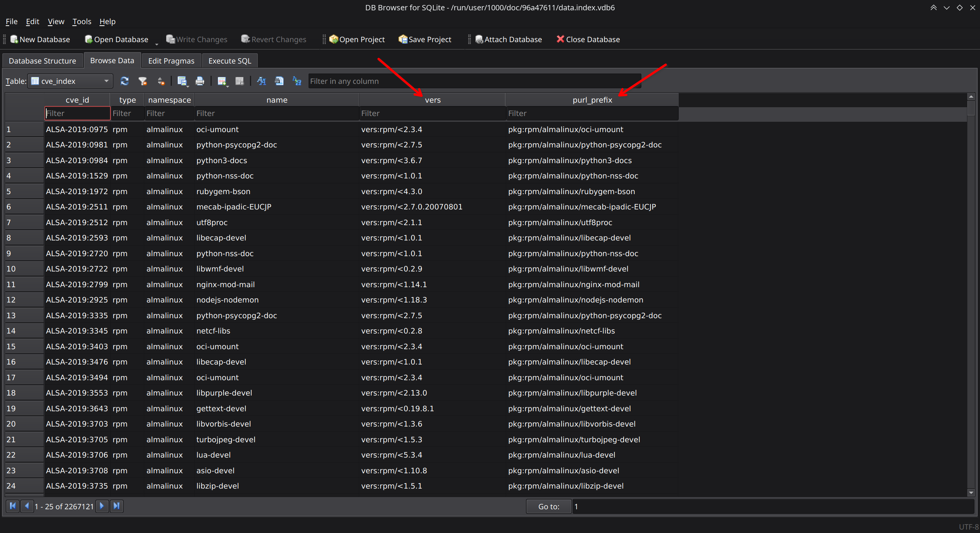The height and width of the screenshot is (533, 980).
Task: Go to the last page of records
Action: (116, 506)
